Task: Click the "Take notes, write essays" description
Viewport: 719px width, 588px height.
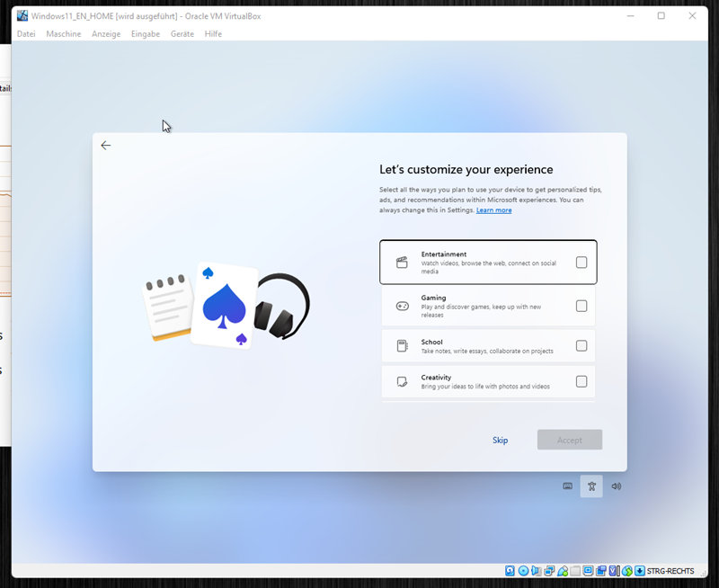Action: click(487, 352)
